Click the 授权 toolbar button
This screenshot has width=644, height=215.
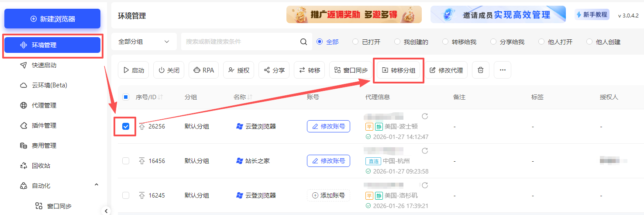(x=239, y=70)
